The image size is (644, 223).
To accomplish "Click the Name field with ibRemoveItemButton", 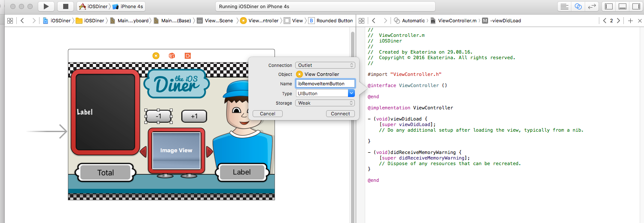I will (325, 84).
